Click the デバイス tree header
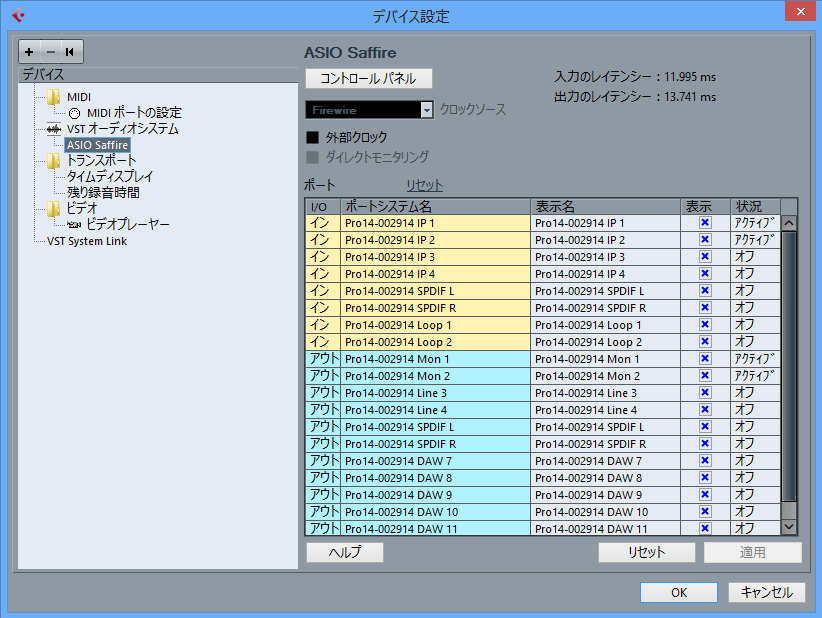This screenshot has width=822, height=618. (158, 75)
